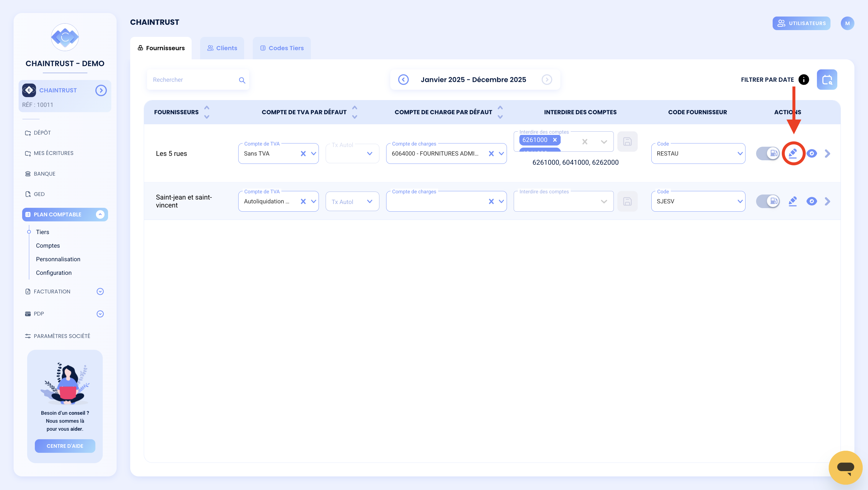Open the SJESV code dropdown
Screen dimensions: 868x490
point(740,202)
